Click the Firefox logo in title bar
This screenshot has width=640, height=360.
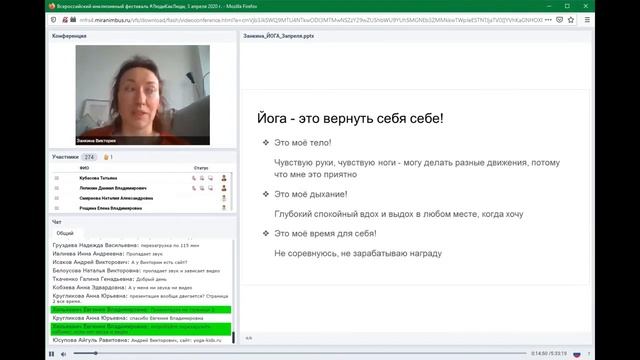(52, 6)
